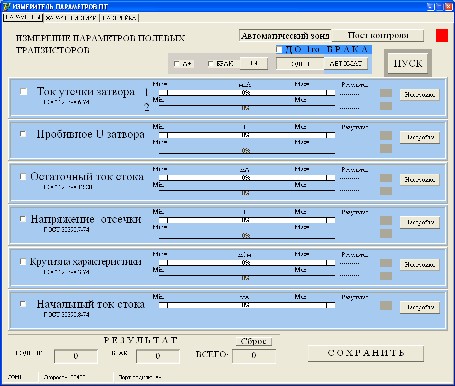Viewport: 455px width, 386px height.
Task: Click the white progress bar in Ток утечки затвора row
Action: pos(247,93)
